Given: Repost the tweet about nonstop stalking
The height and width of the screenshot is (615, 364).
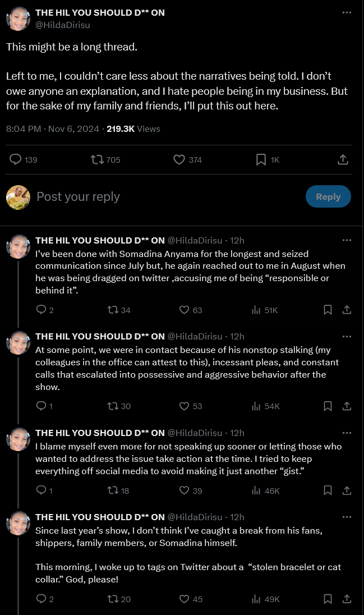Looking at the screenshot, I should click(113, 406).
